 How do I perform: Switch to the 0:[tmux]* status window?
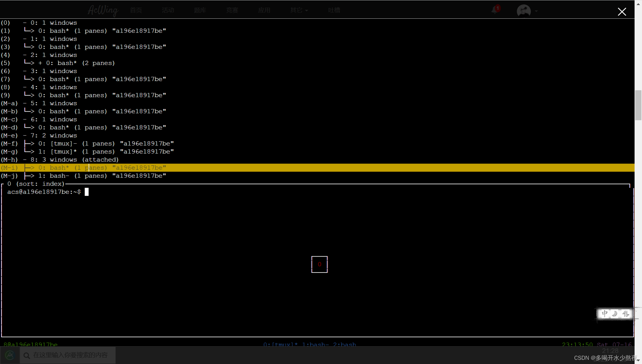(281, 344)
